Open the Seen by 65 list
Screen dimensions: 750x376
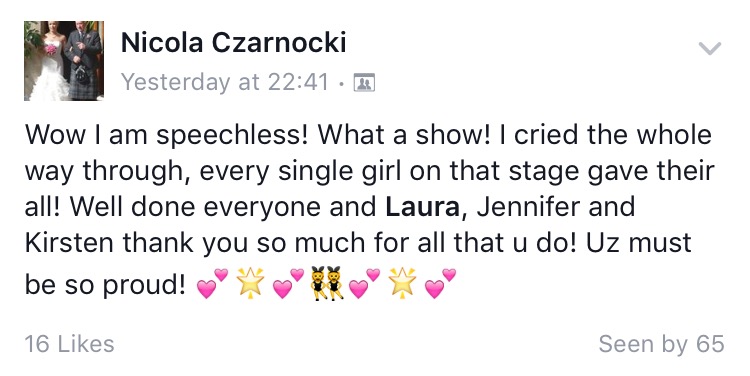(662, 344)
